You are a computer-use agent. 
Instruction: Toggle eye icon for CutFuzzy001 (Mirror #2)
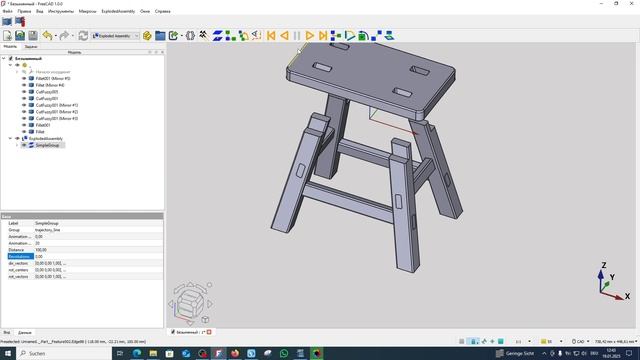(x=24, y=111)
